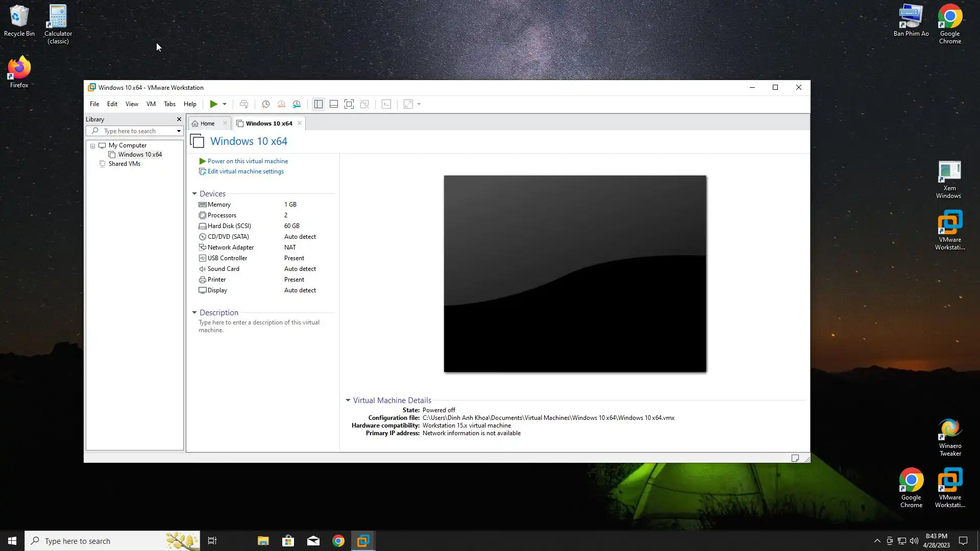Open the power options dropdown arrow
This screenshot has width=980, height=551.
click(x=225, y=104)
